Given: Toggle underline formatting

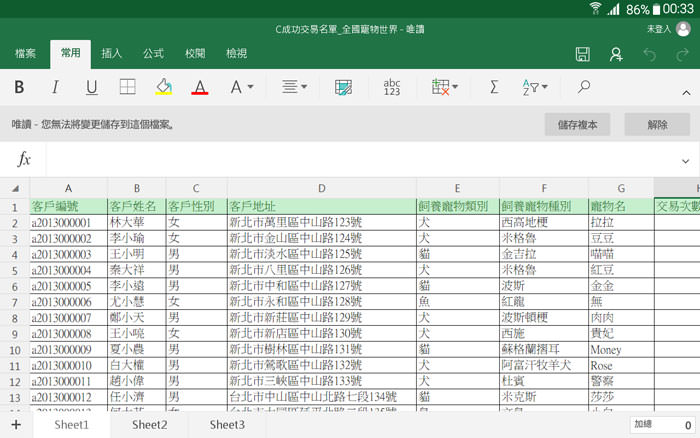Looking at the screenshot, I should (91, 88).
